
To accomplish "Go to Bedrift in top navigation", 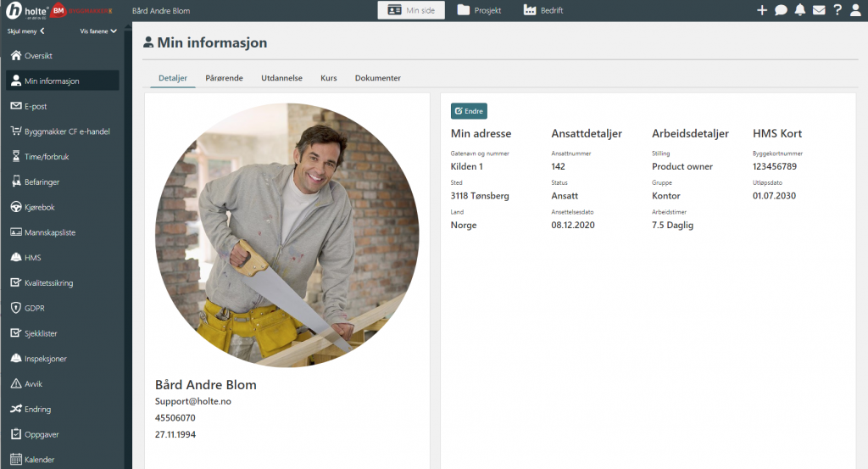I will 543,10.
